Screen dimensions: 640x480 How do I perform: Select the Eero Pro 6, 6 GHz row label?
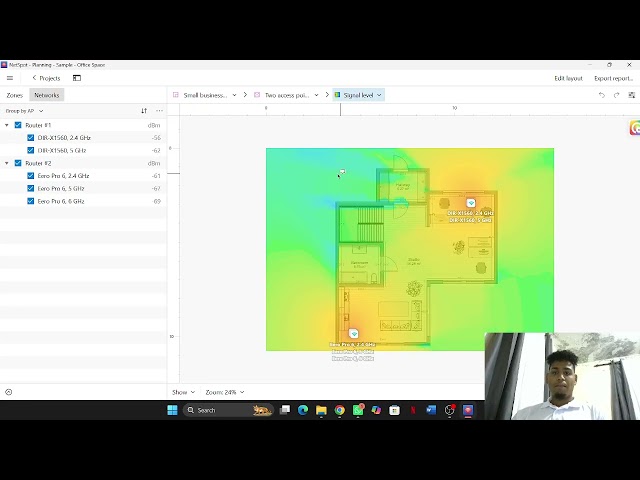(61, 201)
